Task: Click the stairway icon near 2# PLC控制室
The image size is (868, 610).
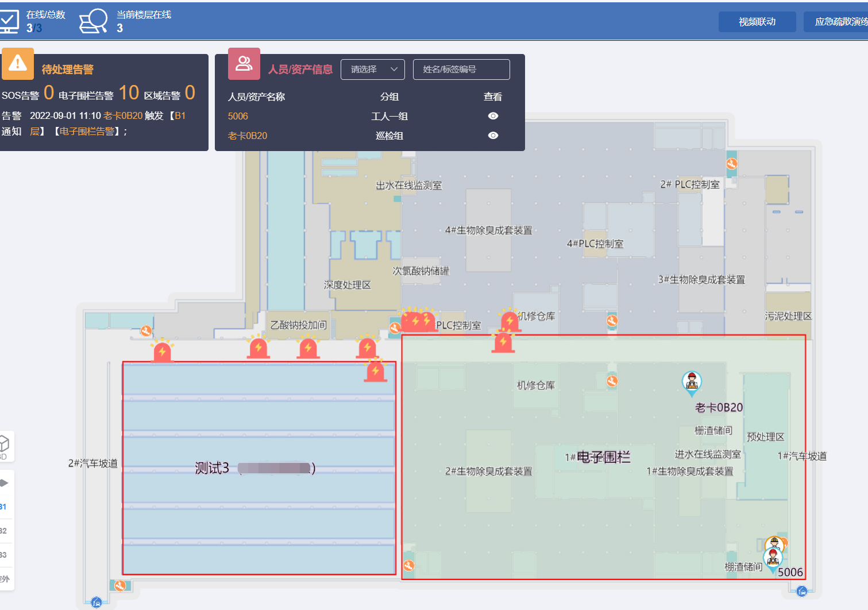Action: click(731, 164)
